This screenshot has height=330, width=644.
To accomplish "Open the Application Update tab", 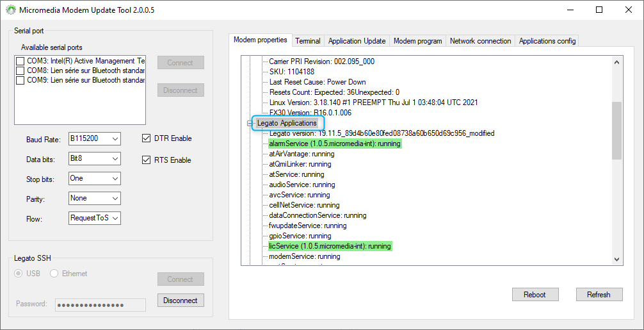I will [357, 41].
